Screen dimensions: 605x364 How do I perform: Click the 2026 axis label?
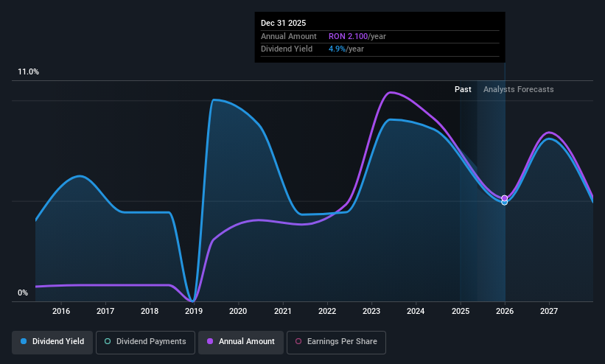[x=505, y=311]
